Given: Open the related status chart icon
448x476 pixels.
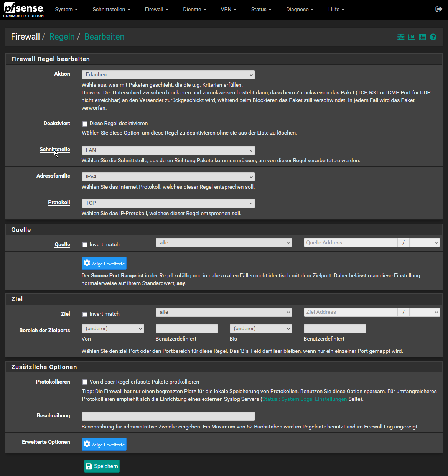Looking at the screenshot, I should tap(412, 37).
